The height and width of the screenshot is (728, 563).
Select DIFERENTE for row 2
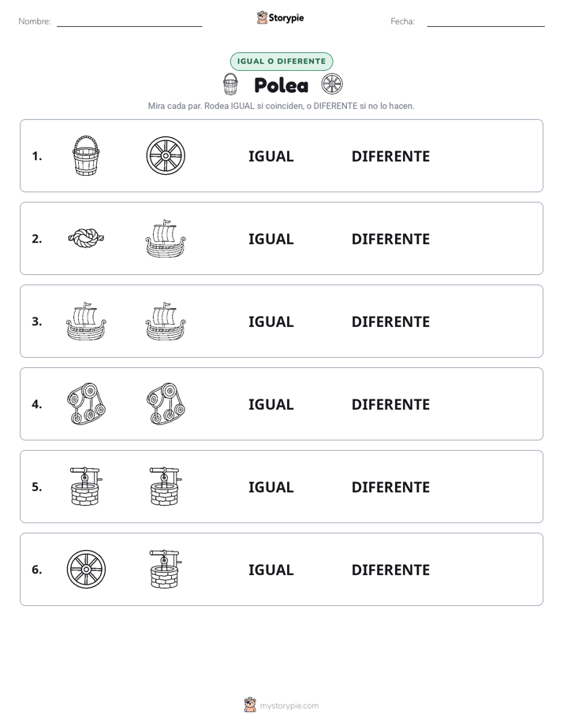(x=390, y=239)
